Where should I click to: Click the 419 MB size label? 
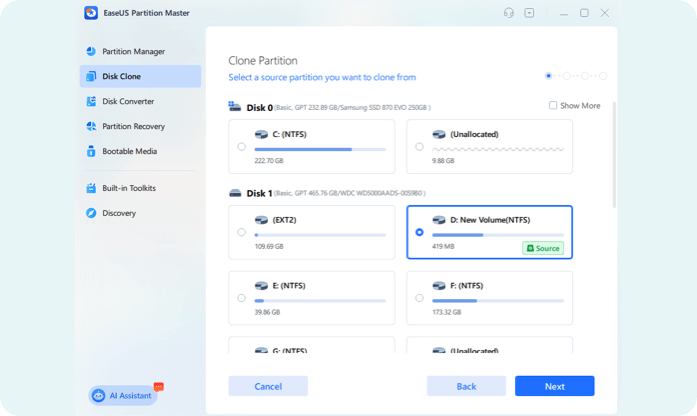(443, 247)
